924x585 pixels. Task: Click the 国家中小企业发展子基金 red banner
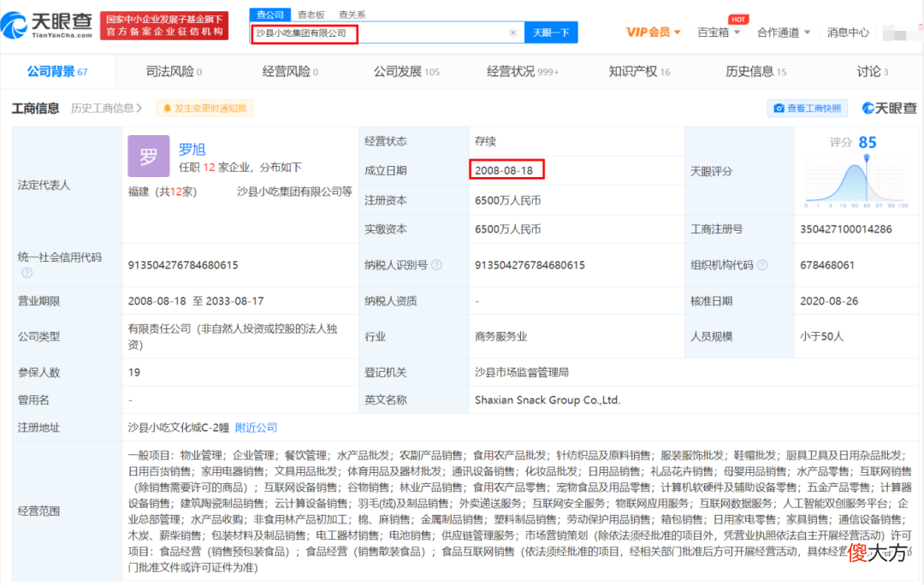click(164, 26)
